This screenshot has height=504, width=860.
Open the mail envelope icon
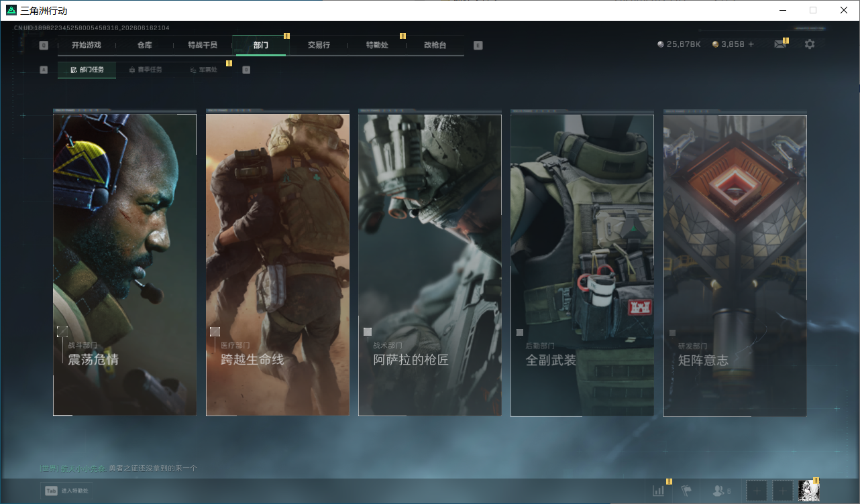(780, 44)
